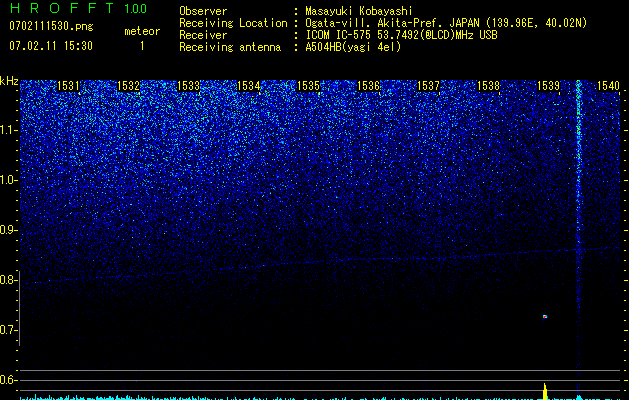Click the 1540 time marker
Screen dimensions: 629x400
[x=609, y=86]
